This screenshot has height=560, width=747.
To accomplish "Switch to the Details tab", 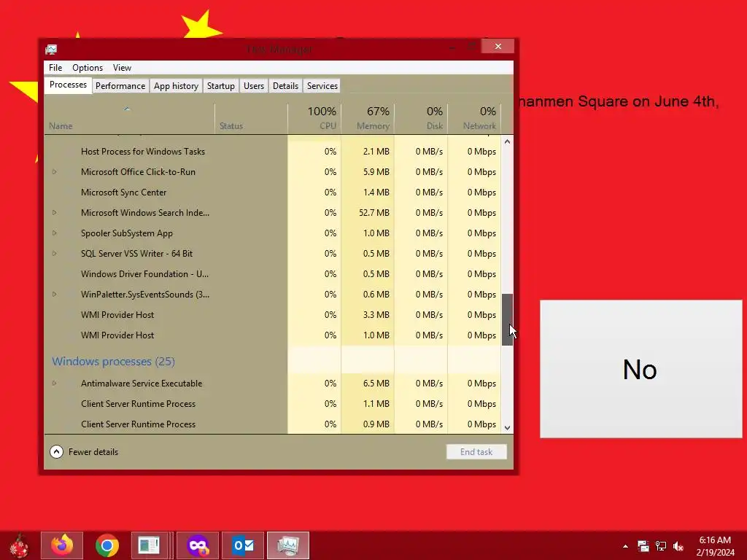I will click(285, 86).
